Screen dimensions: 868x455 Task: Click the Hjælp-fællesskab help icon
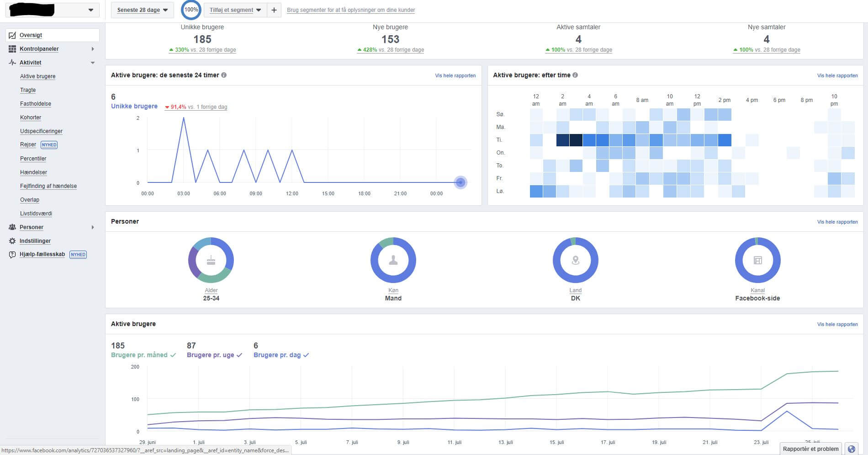12,255
